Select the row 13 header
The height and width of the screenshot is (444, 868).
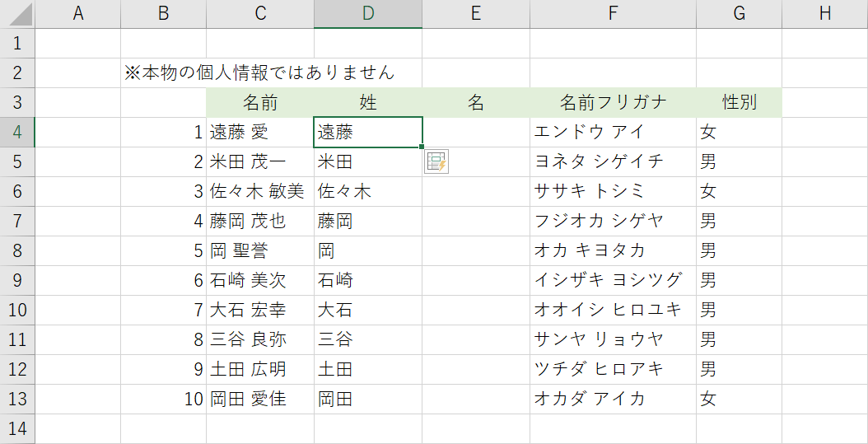point(17,400)
